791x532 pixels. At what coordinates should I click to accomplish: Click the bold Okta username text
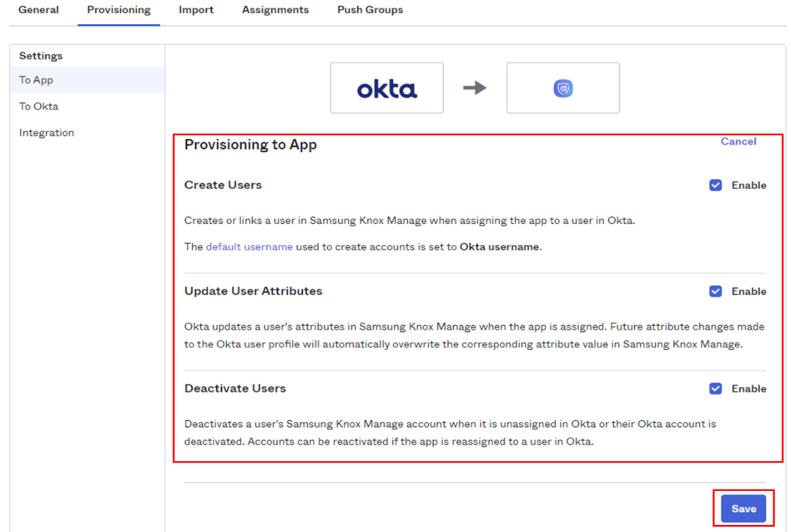pyautogui.click(x=500, y=247)
